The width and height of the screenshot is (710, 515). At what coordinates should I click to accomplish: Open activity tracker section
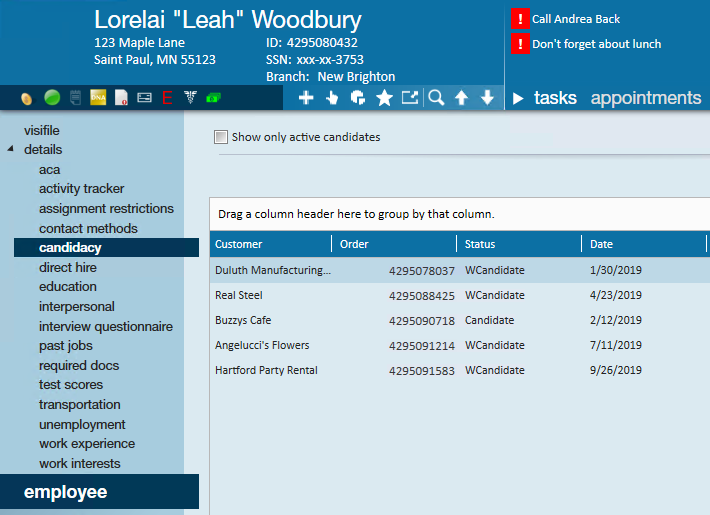(82, 188)
